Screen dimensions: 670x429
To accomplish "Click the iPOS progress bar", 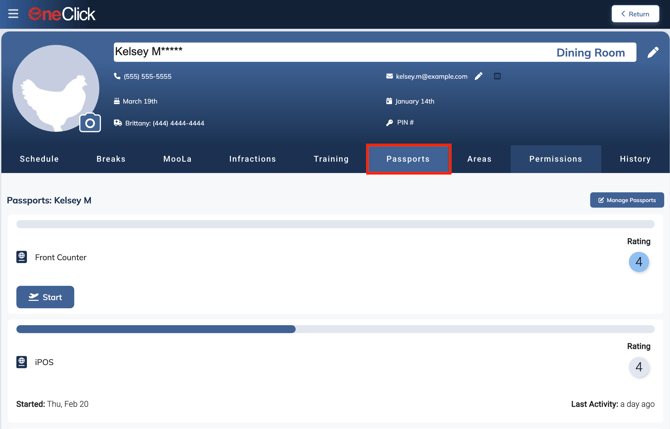I will click(335, 329).
